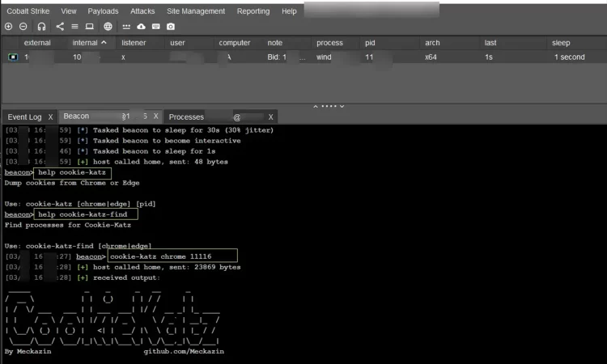This screenshot has height=364, width=607.
Task: Open the Reporting menu
Action: tap(253, 11)
